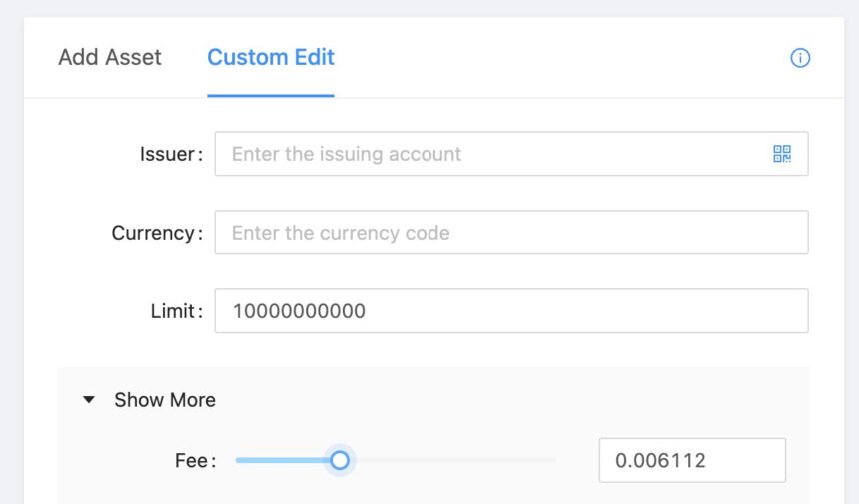Focus the Currency code input field

pos(511,232)
